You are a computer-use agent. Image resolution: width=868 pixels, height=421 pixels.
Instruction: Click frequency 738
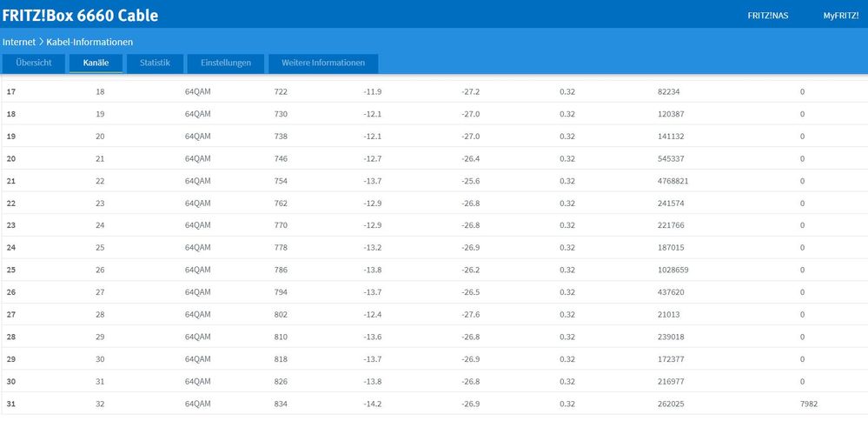(x=281, y=137)
